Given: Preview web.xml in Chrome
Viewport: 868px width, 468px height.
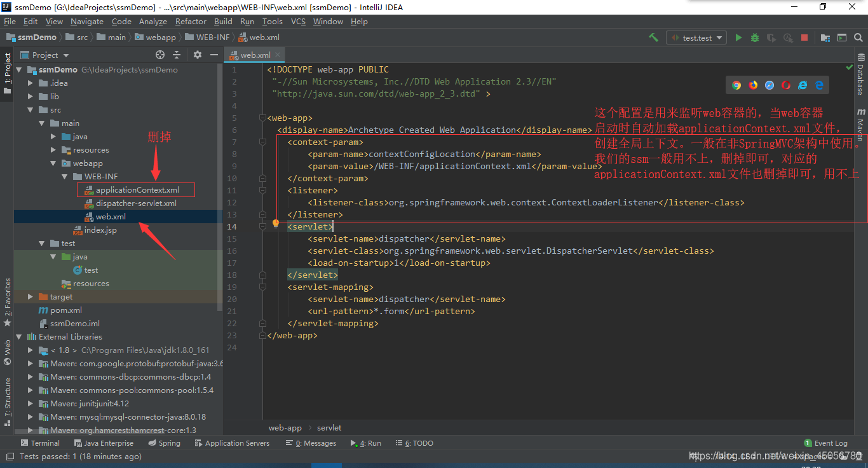Looking at the screenshot, I should coord(736,85).
